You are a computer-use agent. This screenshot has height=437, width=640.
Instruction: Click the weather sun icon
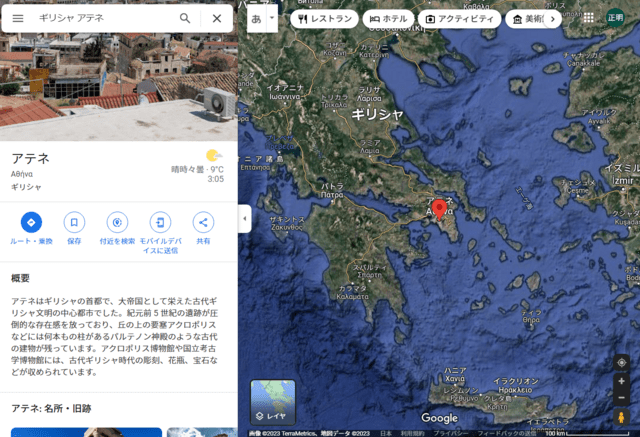[x=213, y=155]
